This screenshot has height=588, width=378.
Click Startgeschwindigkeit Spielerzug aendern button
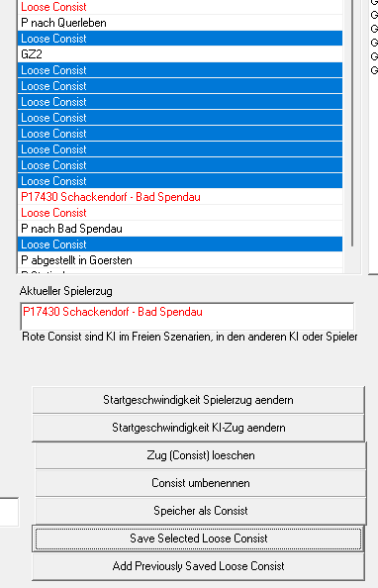(x=198, y=400)
